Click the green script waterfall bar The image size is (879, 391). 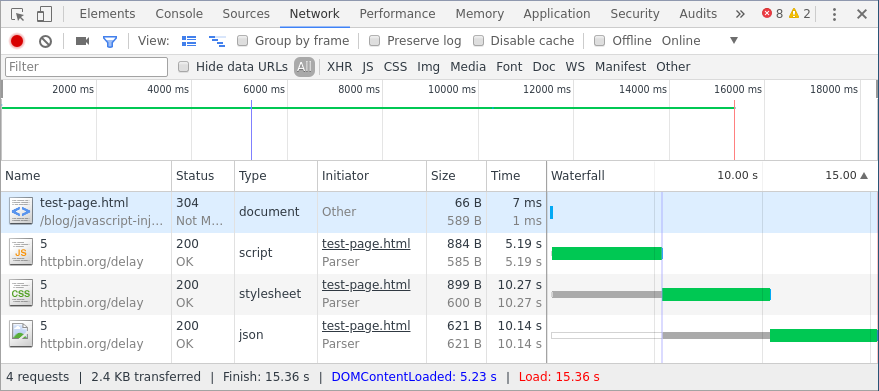pyautogui.click(x=607, y=254)
